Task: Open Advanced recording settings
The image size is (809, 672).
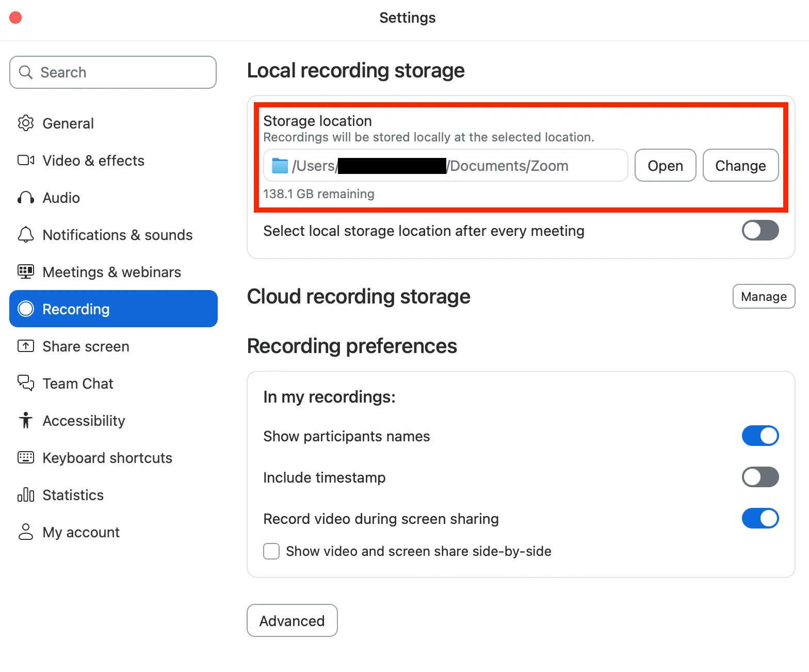Action: pos(292,620)
